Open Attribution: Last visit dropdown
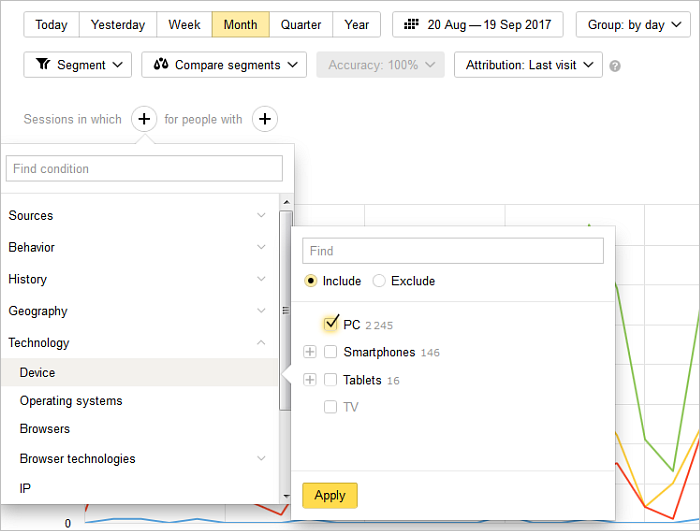 (528, 65)
